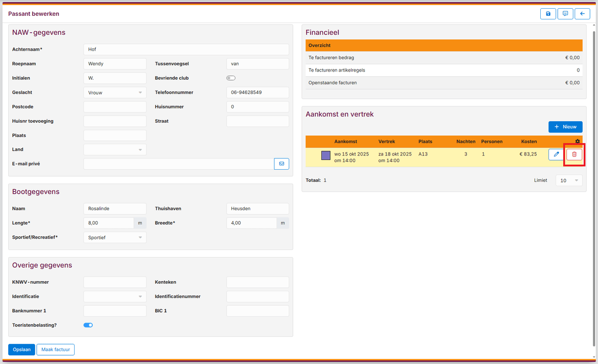Change the Limiet dropdown value
Viewport: 598px width, 364px height.
(x=568, y=180)
